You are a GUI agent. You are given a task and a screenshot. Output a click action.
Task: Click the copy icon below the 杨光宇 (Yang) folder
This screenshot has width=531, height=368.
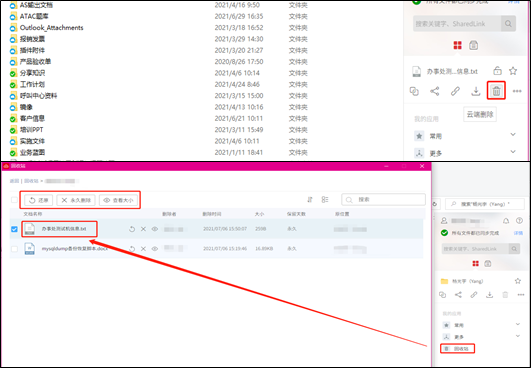442,295
